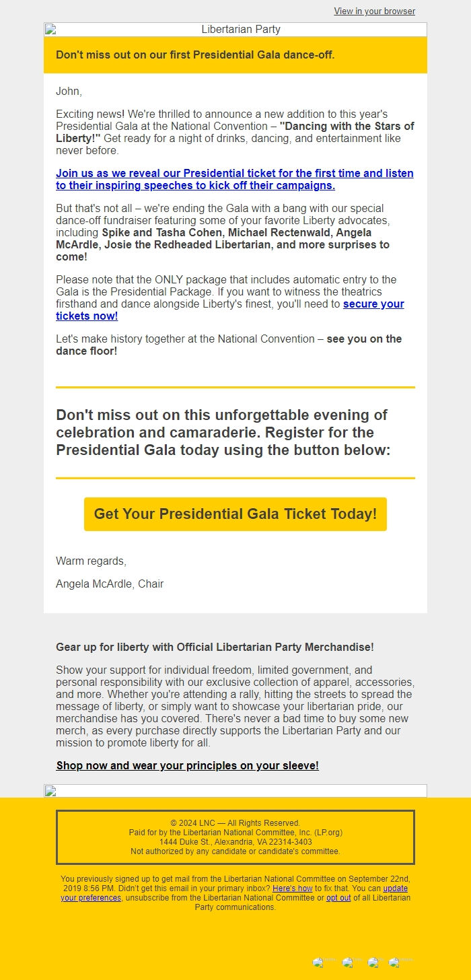471x980 pixels.
Task: Open 'View in your browser' link
Action: pyautogui.click(x=375, y=11)
